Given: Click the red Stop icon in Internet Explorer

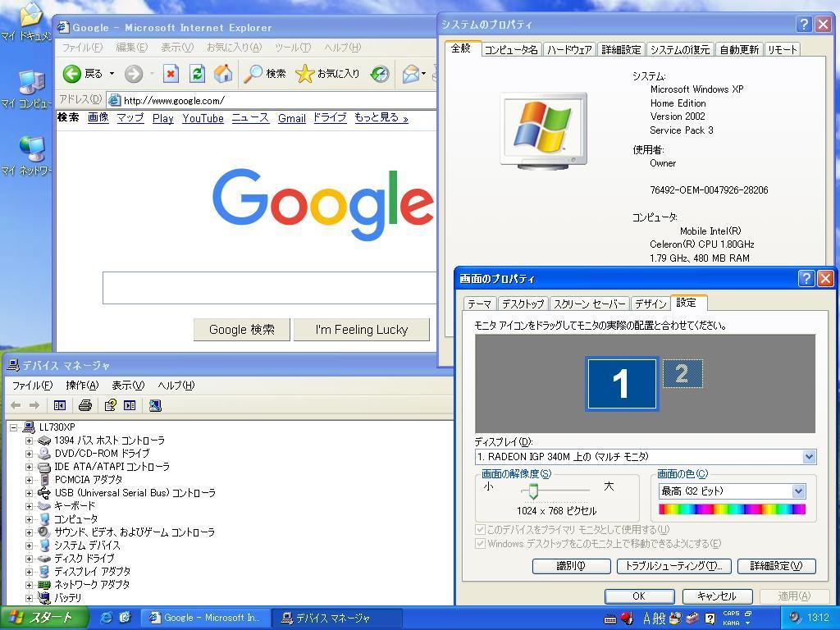Looking at the screenshot, I should [171, 73].
